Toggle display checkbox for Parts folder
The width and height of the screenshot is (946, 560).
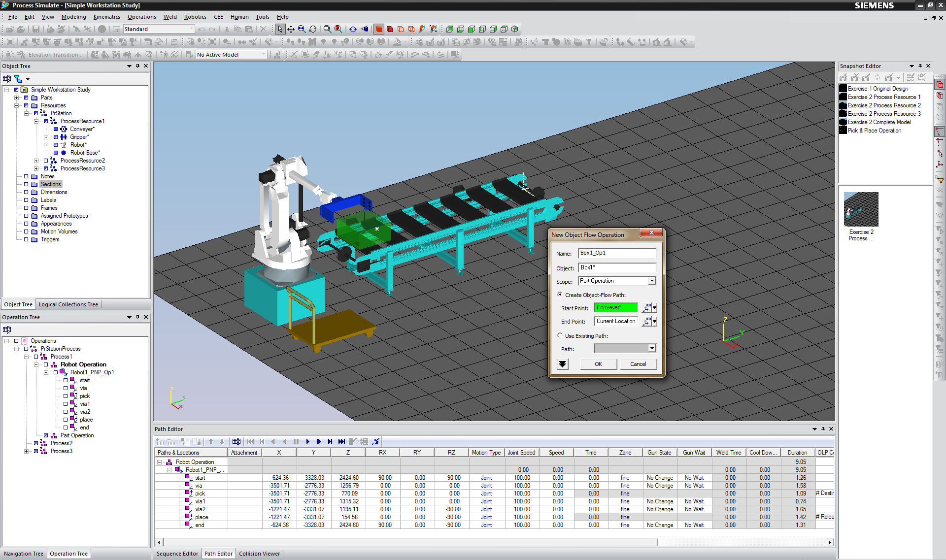pos(26,98)
